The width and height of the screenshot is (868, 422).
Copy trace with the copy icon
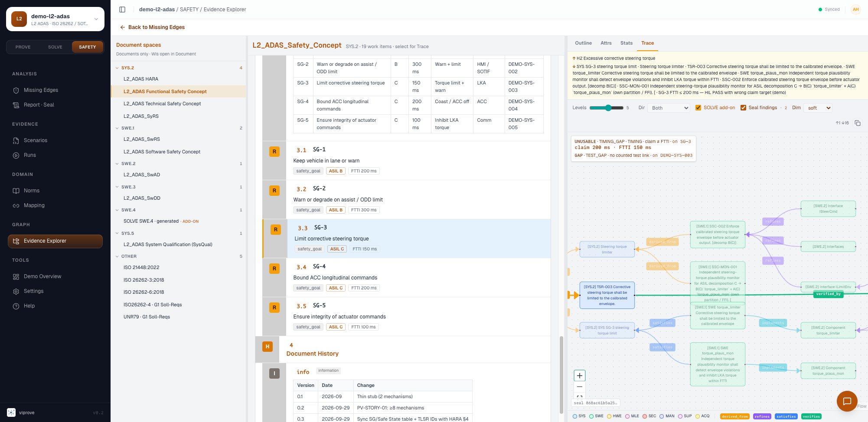coord(857,123)
